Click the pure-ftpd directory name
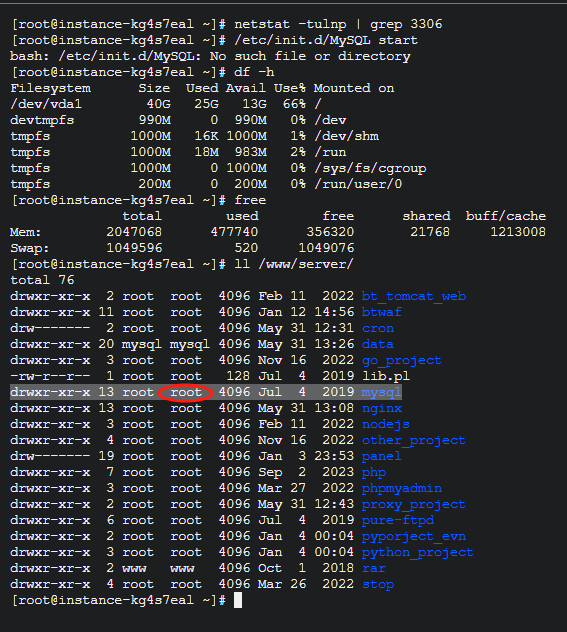This screenshot has height=632, width=567. (398, 520)
